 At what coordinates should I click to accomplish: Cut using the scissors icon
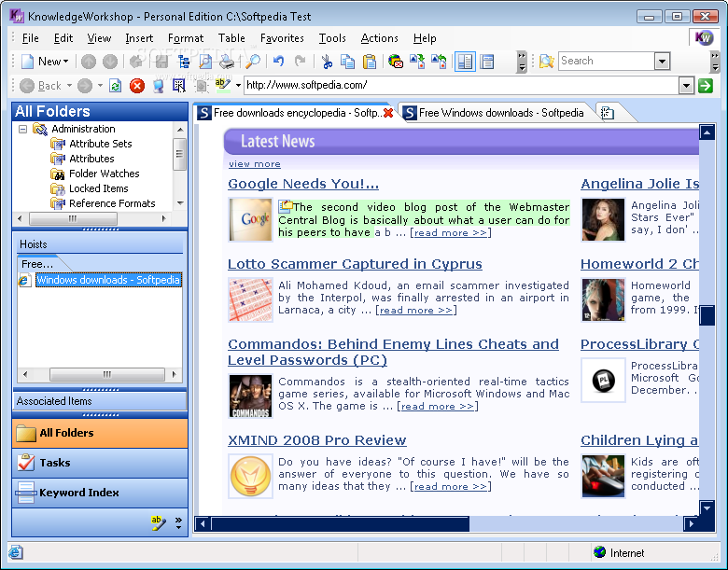point(327,62)
